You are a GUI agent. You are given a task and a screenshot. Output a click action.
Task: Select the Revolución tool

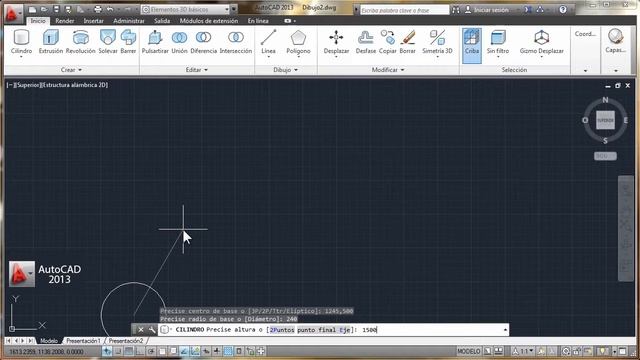coord(80,42)
